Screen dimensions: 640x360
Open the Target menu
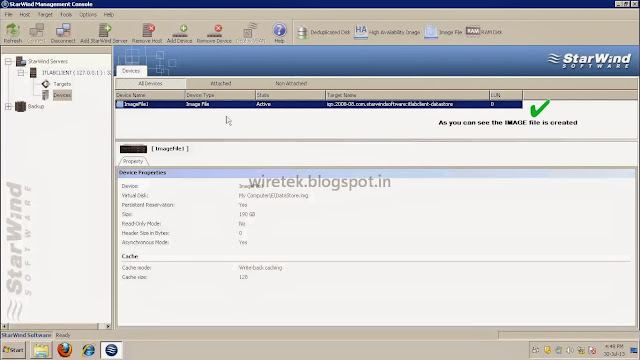pos(45,14)
